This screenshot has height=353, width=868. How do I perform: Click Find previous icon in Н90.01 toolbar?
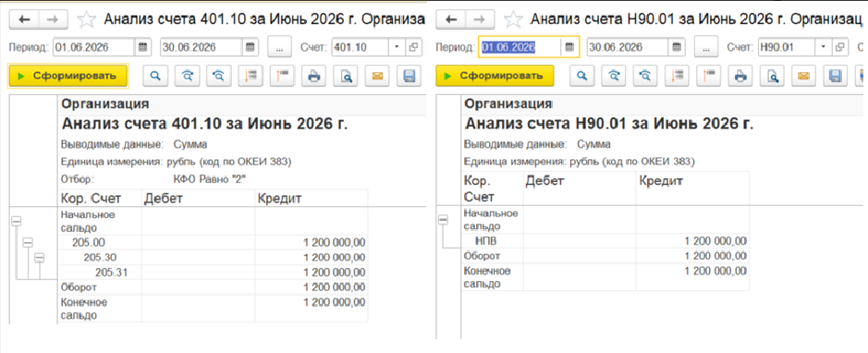click(645, 77)
